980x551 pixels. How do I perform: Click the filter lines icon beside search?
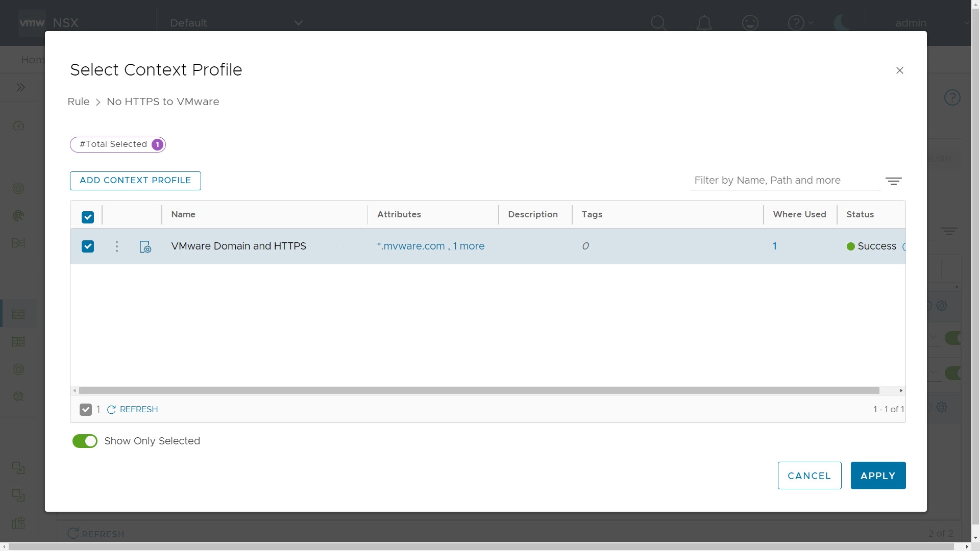click(893, 181)
